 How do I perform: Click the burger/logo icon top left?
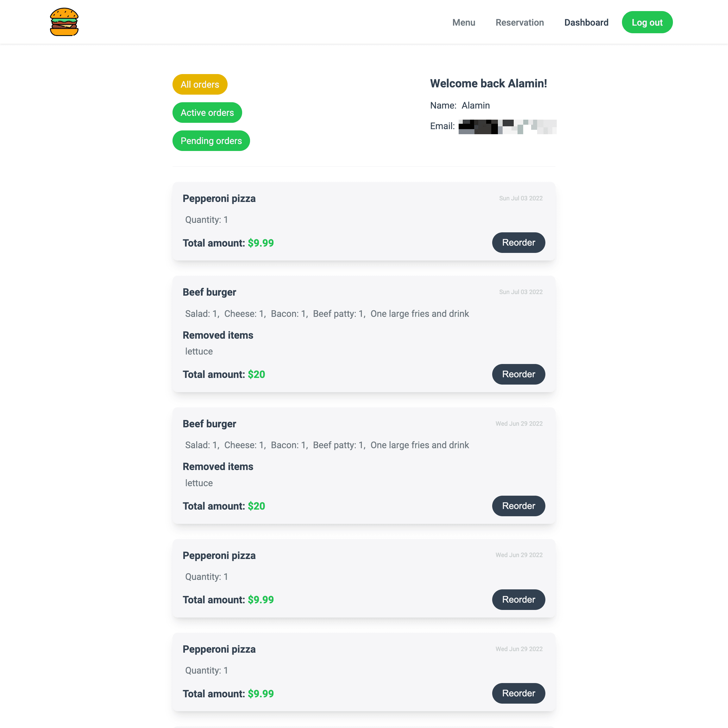(64, 22)
